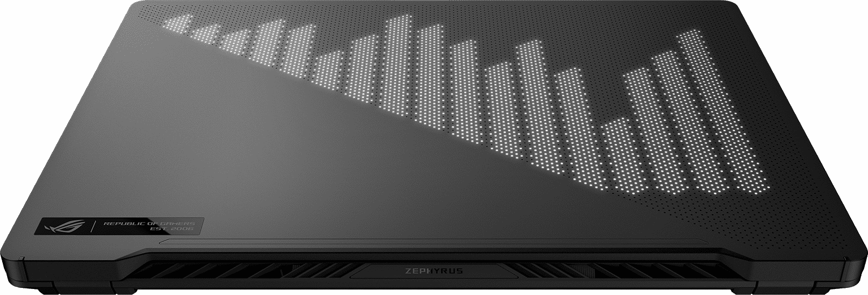Viewport: 868px width, 295px height.
Task: Click the shortest lit LED bar at far left
Action: (178, 24)
